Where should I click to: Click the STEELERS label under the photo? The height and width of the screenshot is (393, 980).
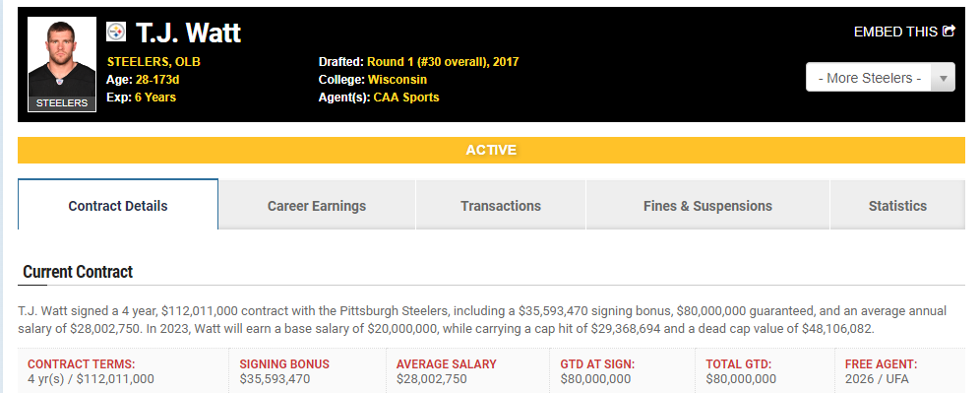(62, 103)
